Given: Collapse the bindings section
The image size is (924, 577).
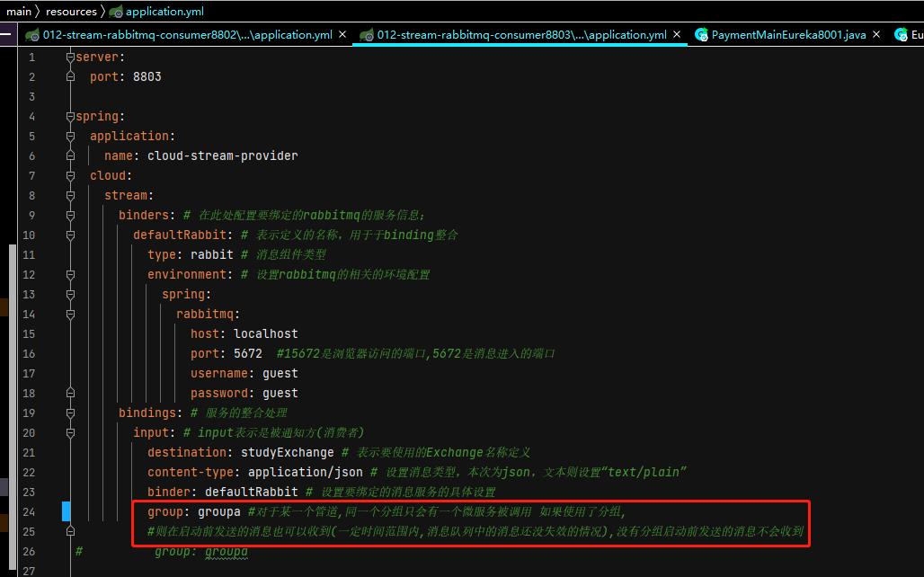Looking at the screenshot, I should point(70,413).
